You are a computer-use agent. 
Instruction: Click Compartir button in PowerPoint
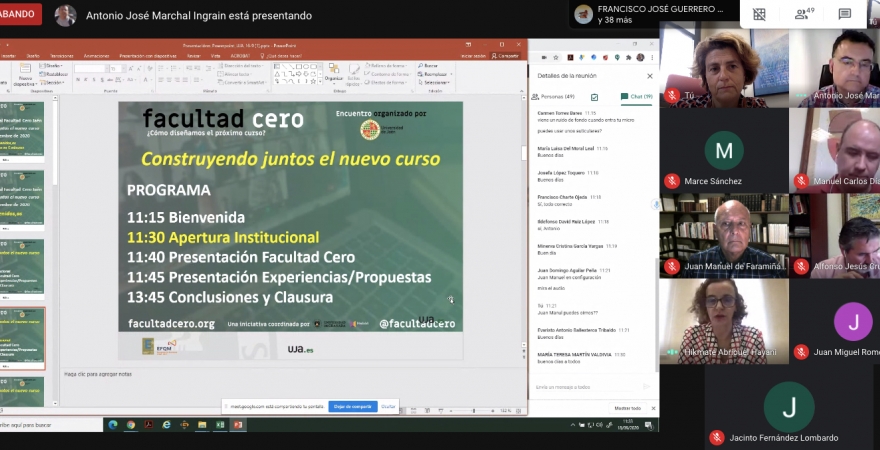click(x=506, y=56)
